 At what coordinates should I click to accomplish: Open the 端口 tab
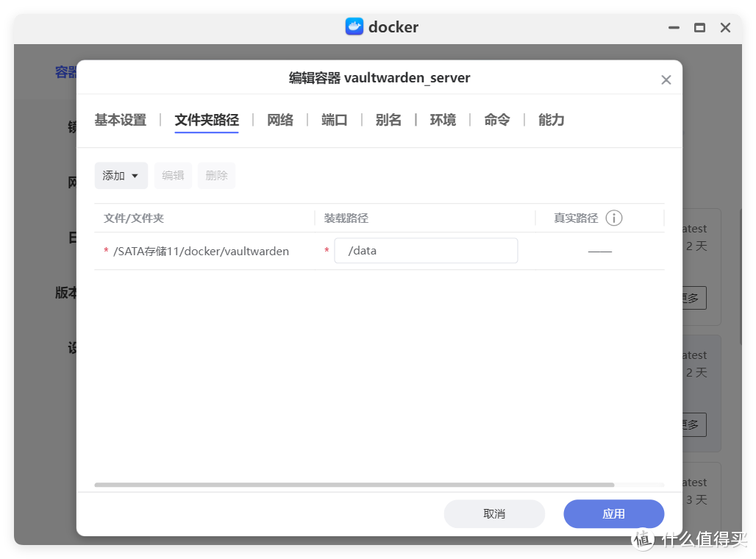(334, 120)
